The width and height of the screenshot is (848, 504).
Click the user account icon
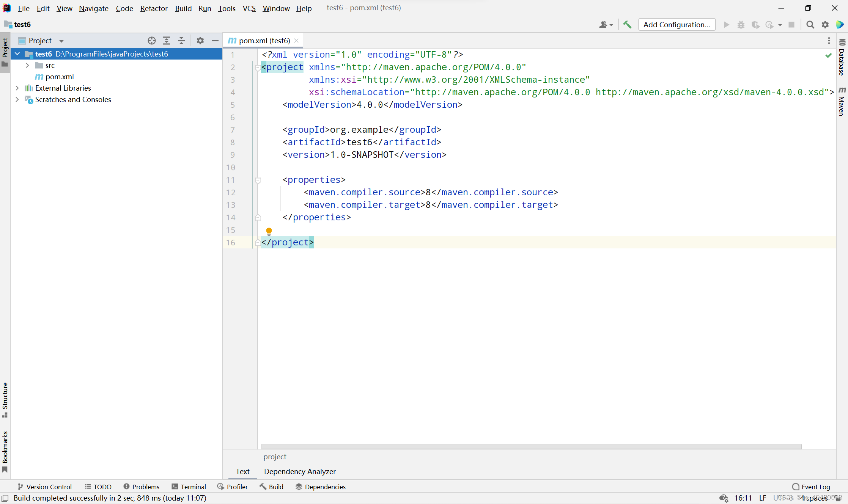[606, 25]
